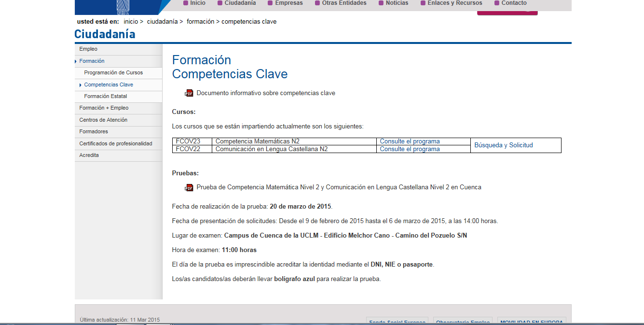Open the Búsqueda y Solicitud link

click(x=503, y=145)
